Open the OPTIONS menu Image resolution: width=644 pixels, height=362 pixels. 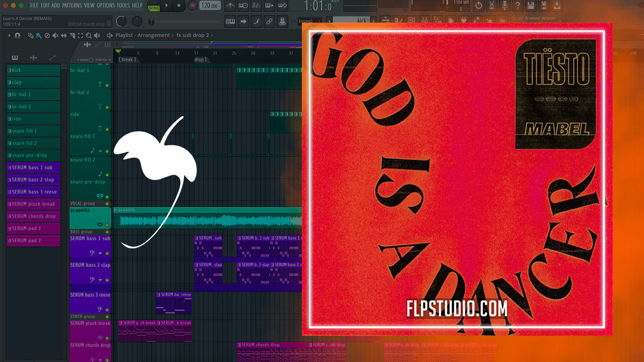(106, 5)
